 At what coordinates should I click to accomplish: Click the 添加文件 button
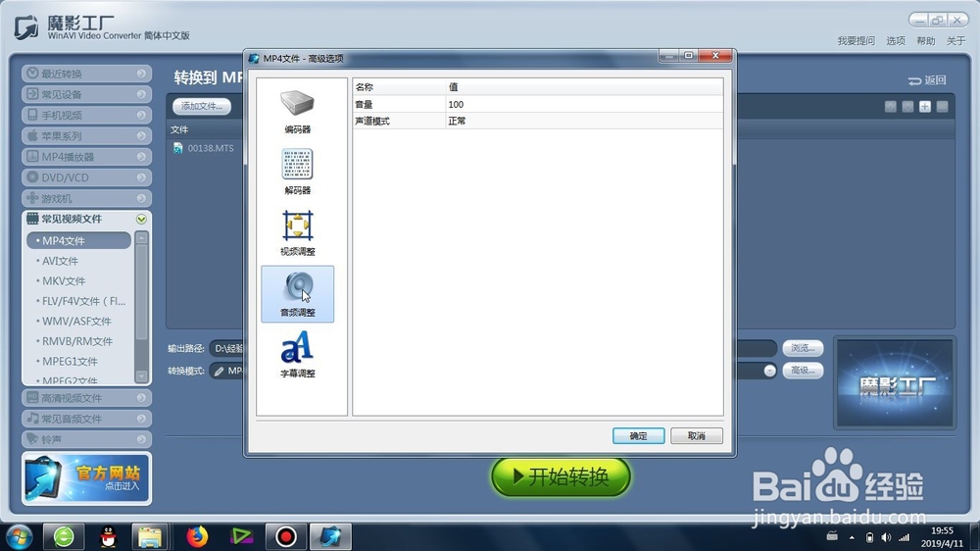pos(201,106)
